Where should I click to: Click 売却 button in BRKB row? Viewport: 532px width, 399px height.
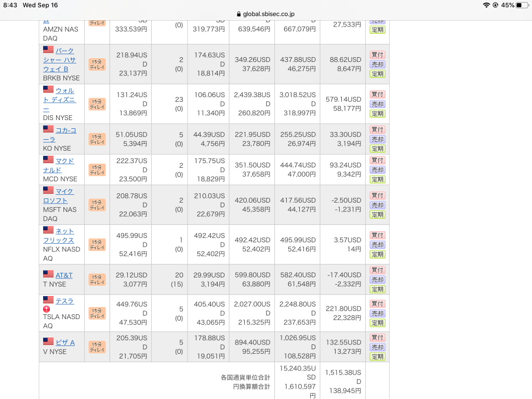377,64
